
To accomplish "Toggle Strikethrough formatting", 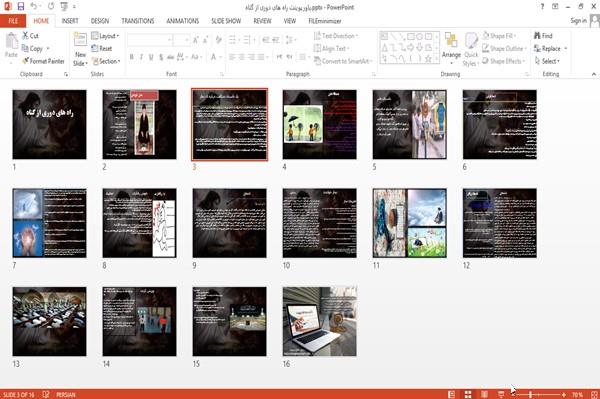I will (171, 57).
